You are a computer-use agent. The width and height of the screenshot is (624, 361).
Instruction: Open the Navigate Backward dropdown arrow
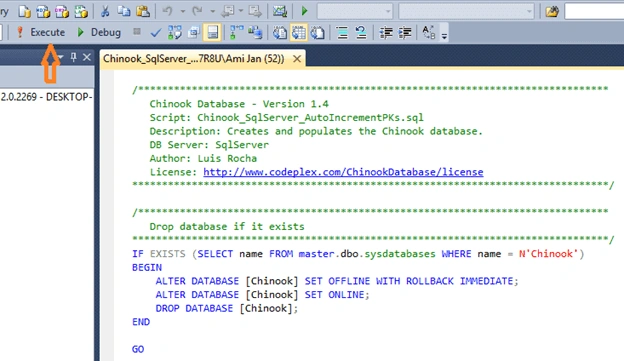241,11
